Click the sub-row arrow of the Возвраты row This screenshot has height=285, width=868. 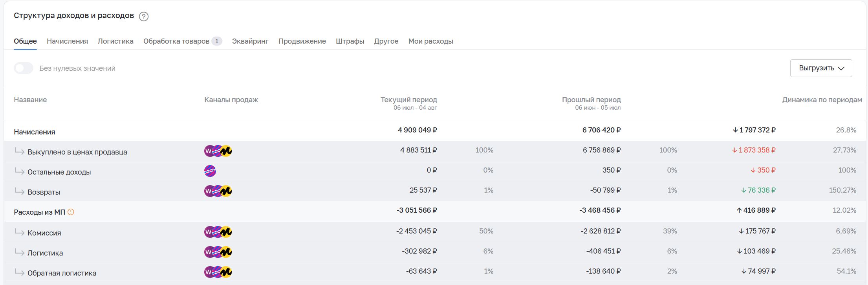(19, 191)
